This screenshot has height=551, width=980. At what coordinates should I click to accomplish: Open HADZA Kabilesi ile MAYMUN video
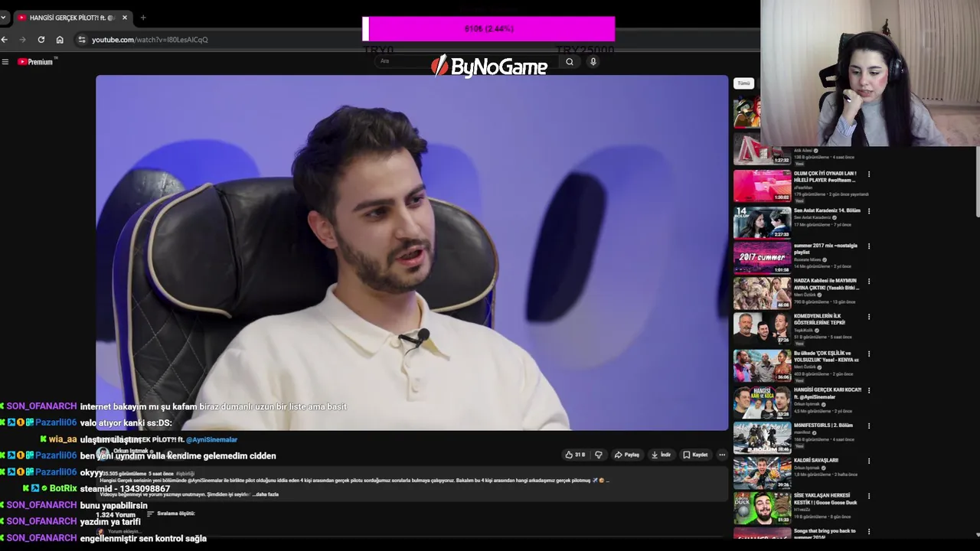pos(826,284)
